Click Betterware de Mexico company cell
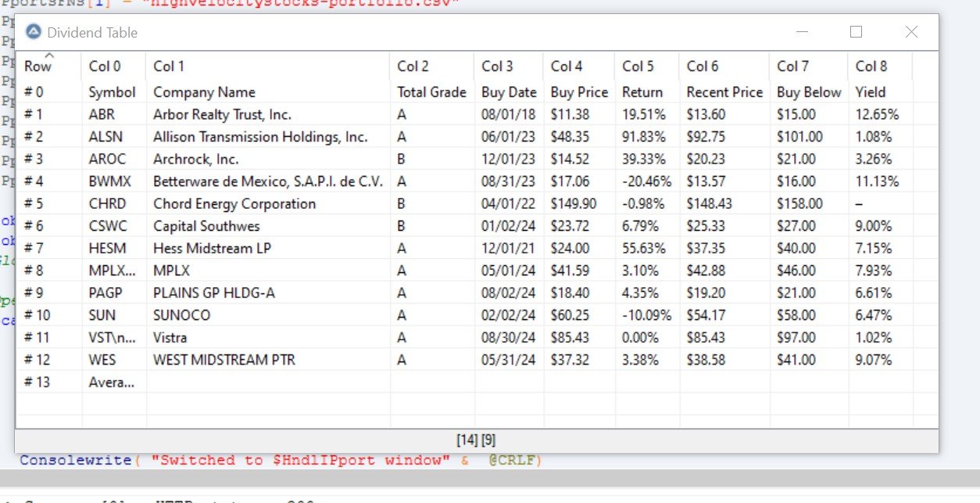Image resolution: width=980 pixels, height=503 pixels. [x=267, y=181]
